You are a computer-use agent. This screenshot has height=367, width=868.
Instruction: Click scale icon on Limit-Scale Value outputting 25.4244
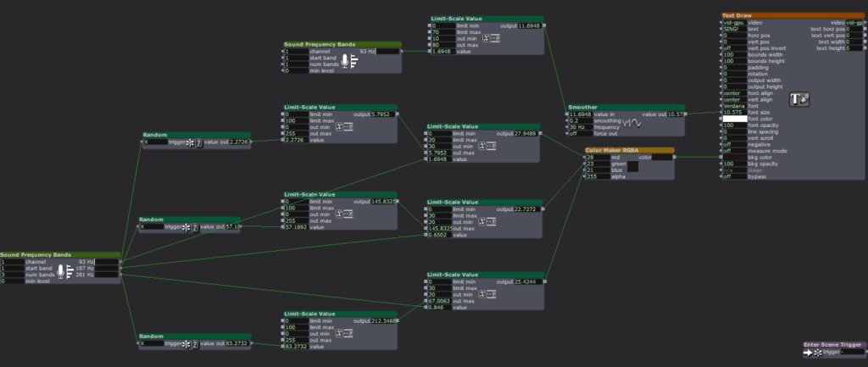click(x=489, y=295)
